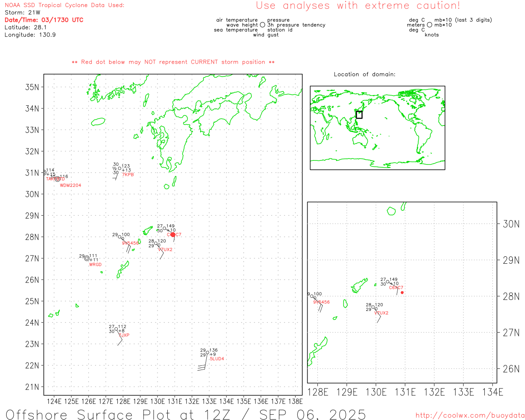525x420 pixels.
Task: Click the 'Date/Time: 03/1730 UTC' text
Action: [44, 20]
